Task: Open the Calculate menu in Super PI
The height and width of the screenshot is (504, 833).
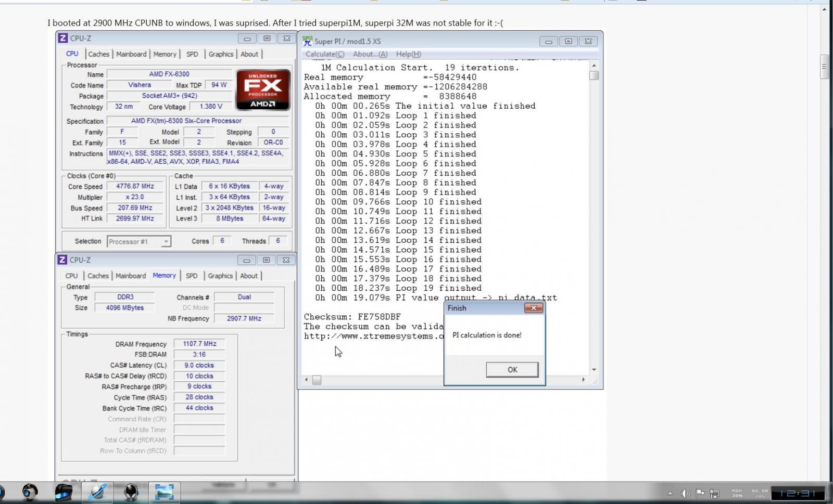Action: 325,54
